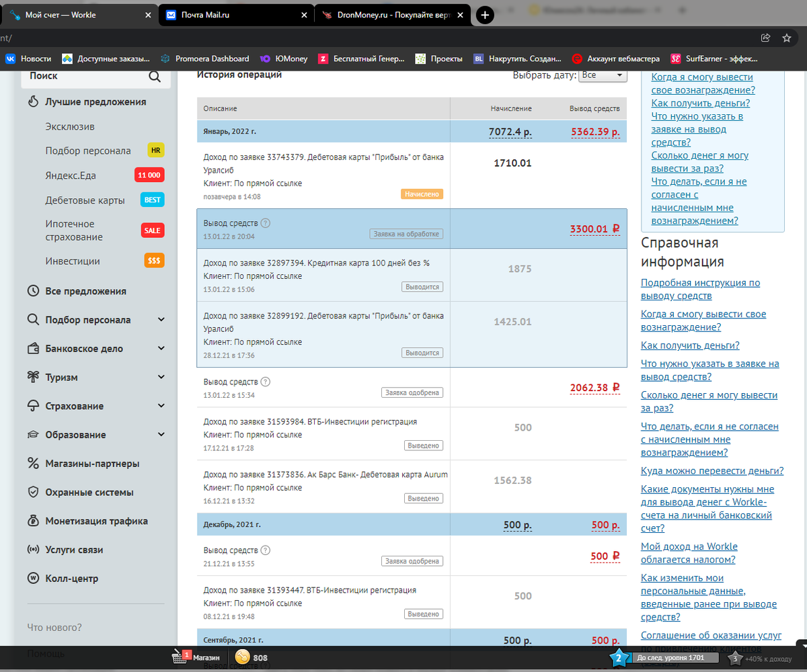
Task: Open VK Новости bookmark
Action: click(x=28, y=58)
